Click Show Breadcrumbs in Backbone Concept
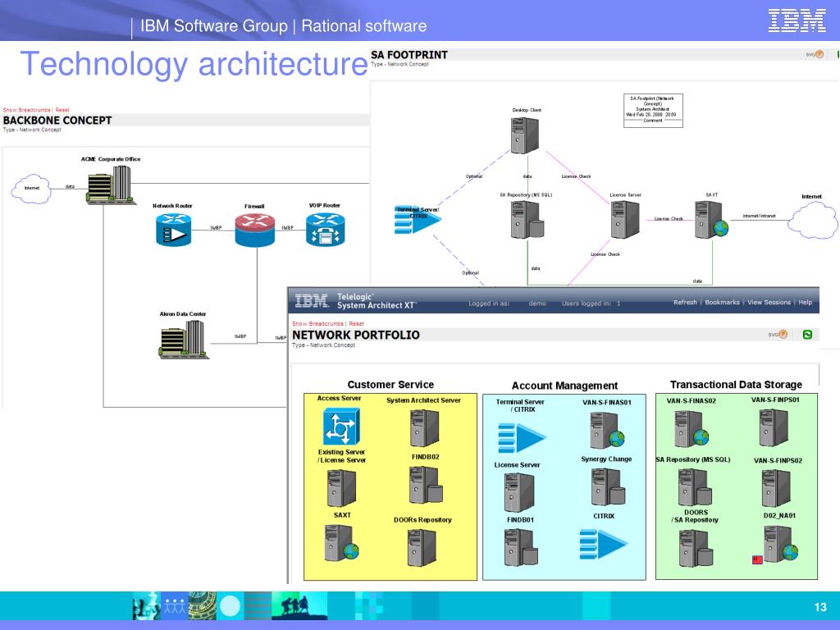This screenshot has width=840, height=630. pyautogui.click(x=26, y=110)
